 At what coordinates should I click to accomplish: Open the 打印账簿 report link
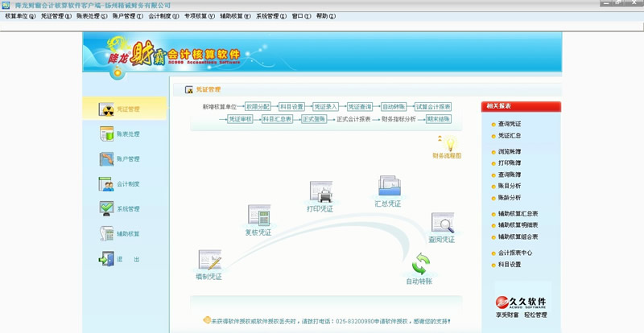tap(510, 163)
